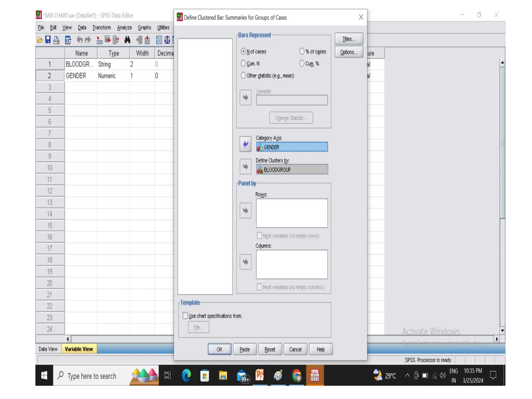Show hidden icons chevron in system tray
This screenshot has width=532, height=399.
coord(407,375)
